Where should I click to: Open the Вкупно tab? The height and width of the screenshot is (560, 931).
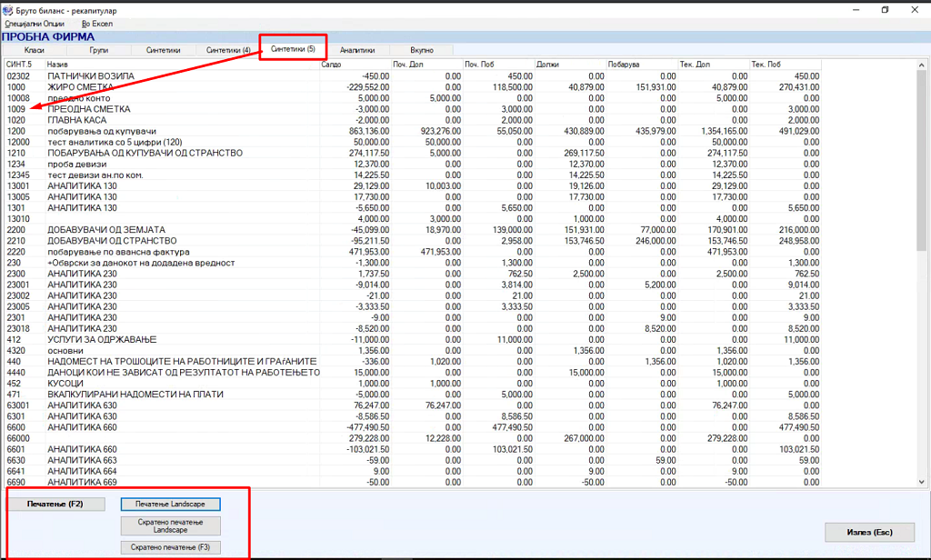pyautogui.click(x=422, y=50)
